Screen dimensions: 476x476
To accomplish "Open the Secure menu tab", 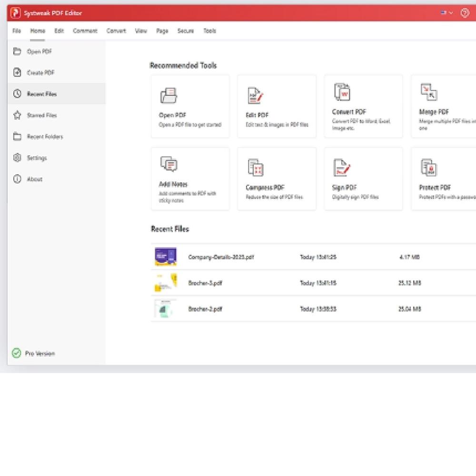I will [x=186, y=31].
